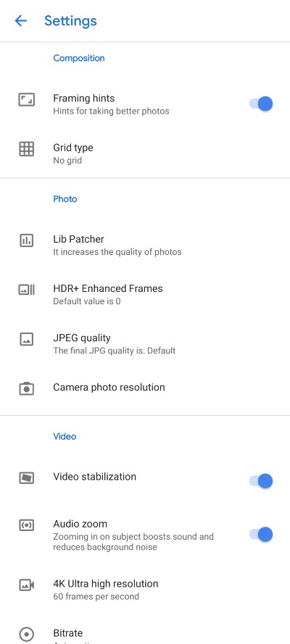Open HDR+ Enhanced Frames value chooser
This screenshot has width=290, height=644.
(145, 294)
